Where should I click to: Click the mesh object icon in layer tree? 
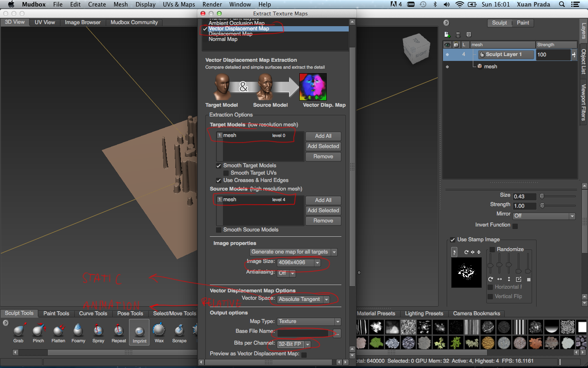coord(480,66)
